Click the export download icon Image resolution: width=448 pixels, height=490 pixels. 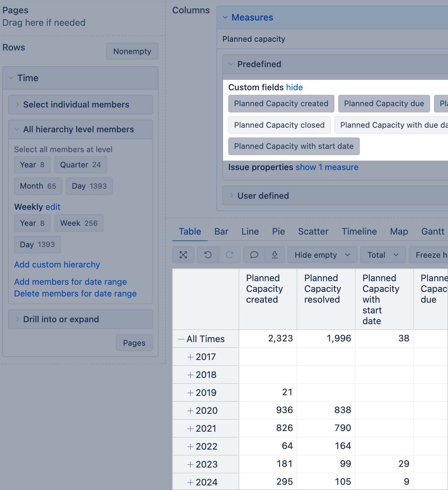pos(275,255)
